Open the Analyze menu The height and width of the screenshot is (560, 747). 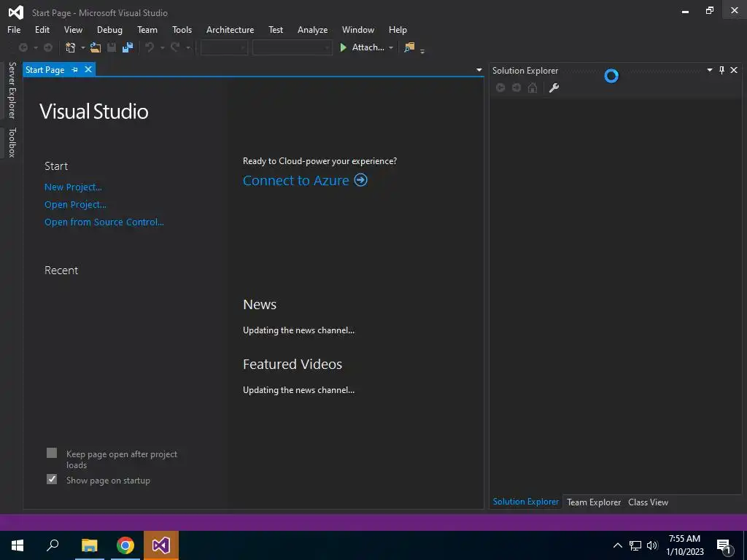(312, 29)
